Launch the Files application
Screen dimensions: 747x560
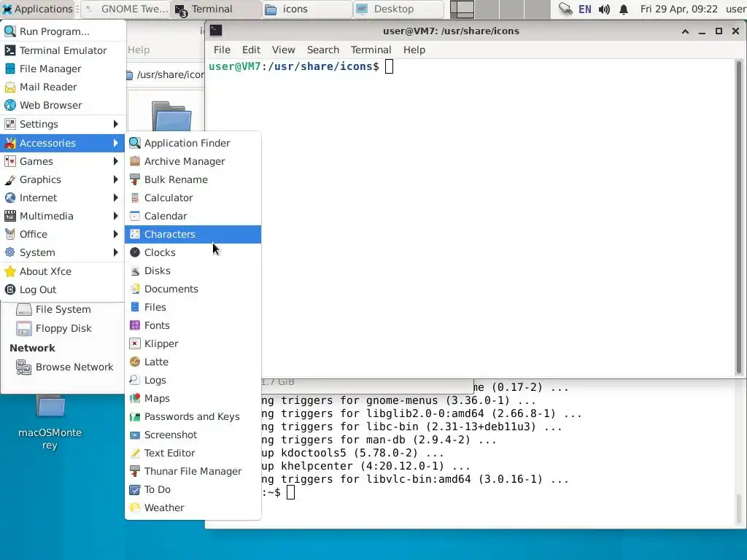point(193,307)
